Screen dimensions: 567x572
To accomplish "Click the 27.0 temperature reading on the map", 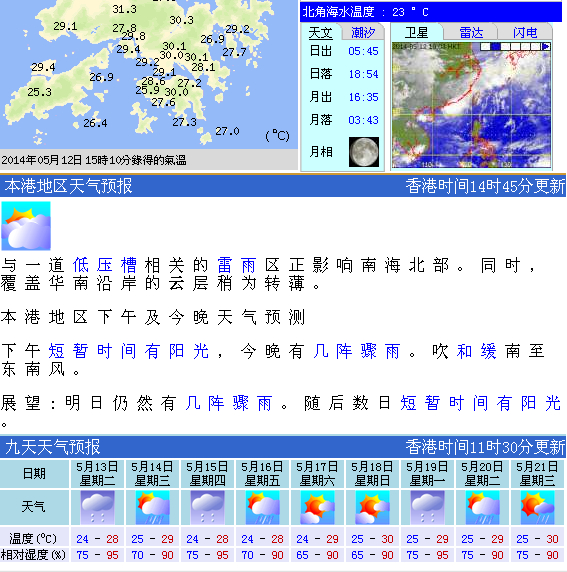I will [x=227, y=131].
